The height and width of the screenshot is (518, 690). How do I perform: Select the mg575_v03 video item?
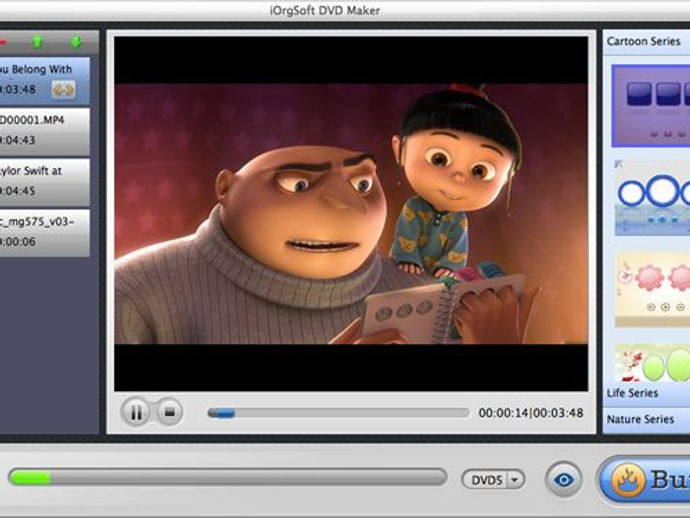(44, 233)
